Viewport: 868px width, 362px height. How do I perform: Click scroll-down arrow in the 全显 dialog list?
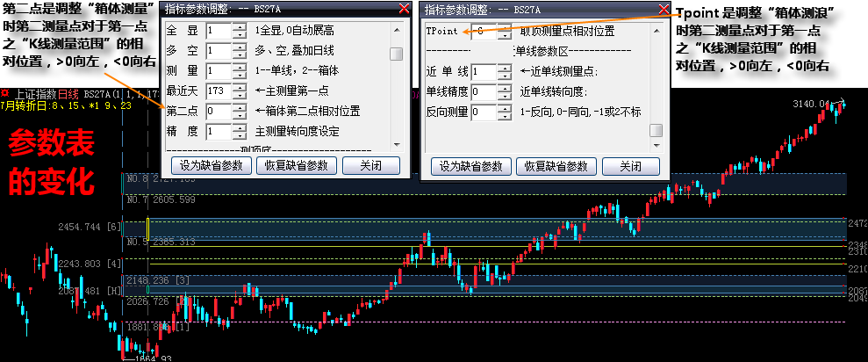[396, 144]
